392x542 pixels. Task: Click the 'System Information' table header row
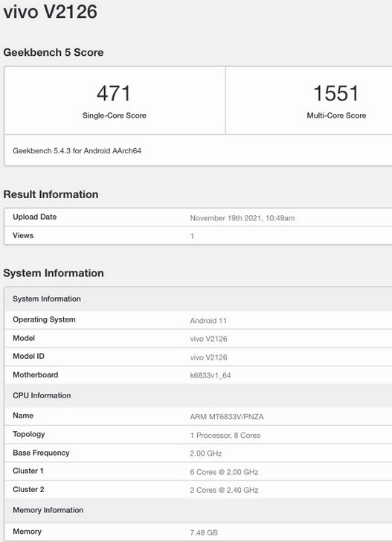coord(199,299)
